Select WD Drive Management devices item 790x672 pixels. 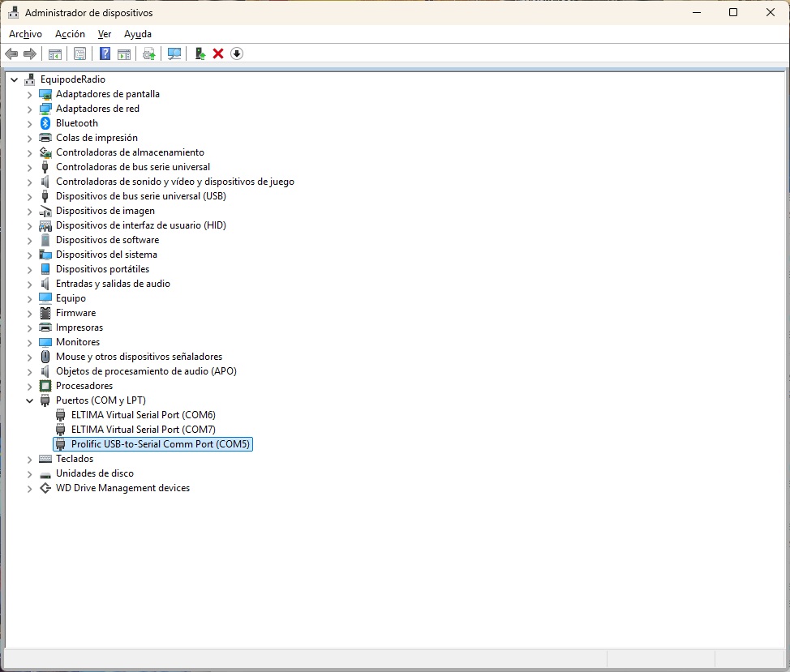(122, 488)
